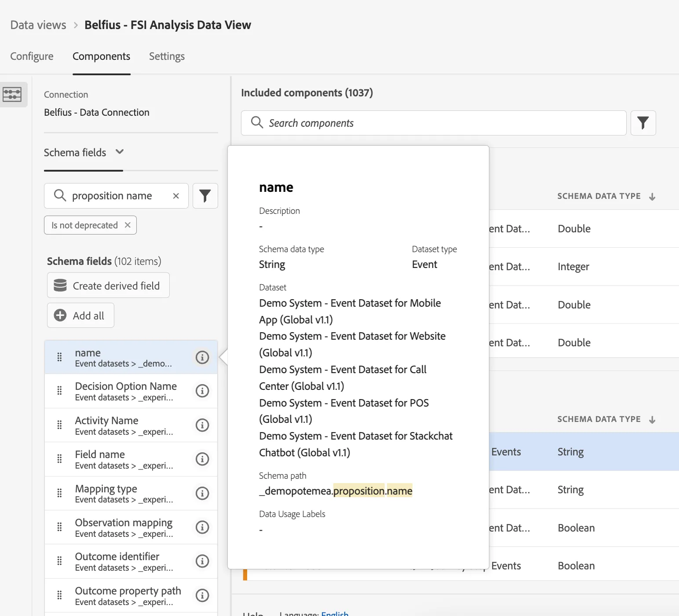Clear the 'proposition name' search text
Viewport: 679px width, 616px height.
coord(176,196)
